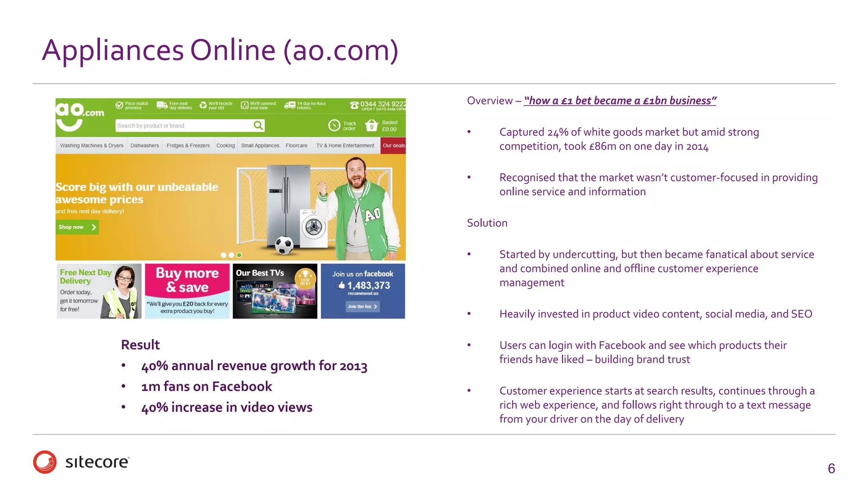Open the Free Next Day Delivery banner
The image size is (868, 488).
click(99, 291)
